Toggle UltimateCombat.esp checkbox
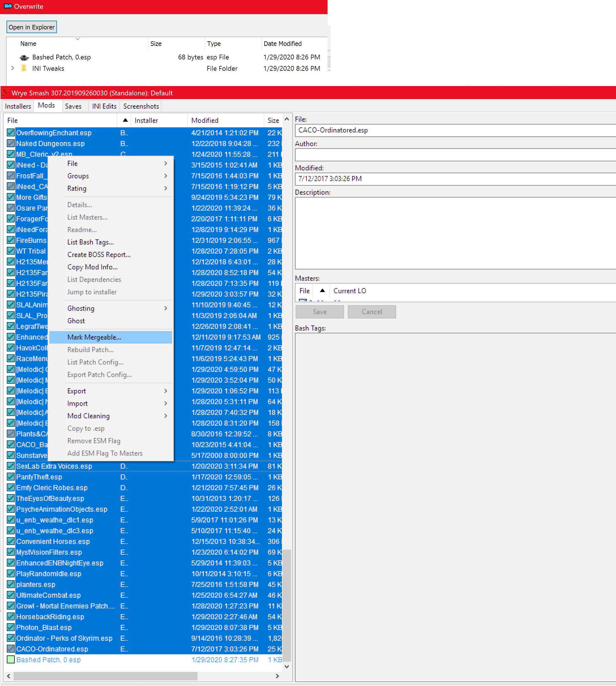This screenshot has height=686, width=616. (11, 595)
